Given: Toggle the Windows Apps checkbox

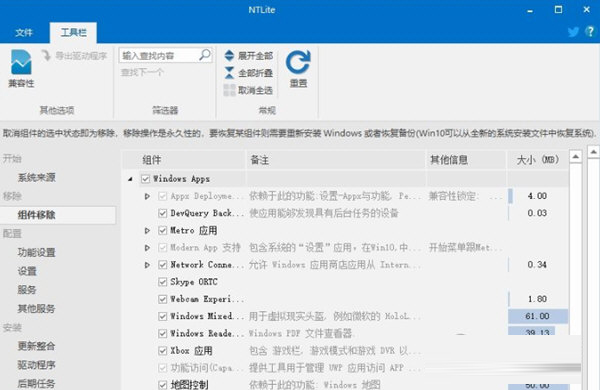Looking at the screenshot, I should tap(145, 179).
